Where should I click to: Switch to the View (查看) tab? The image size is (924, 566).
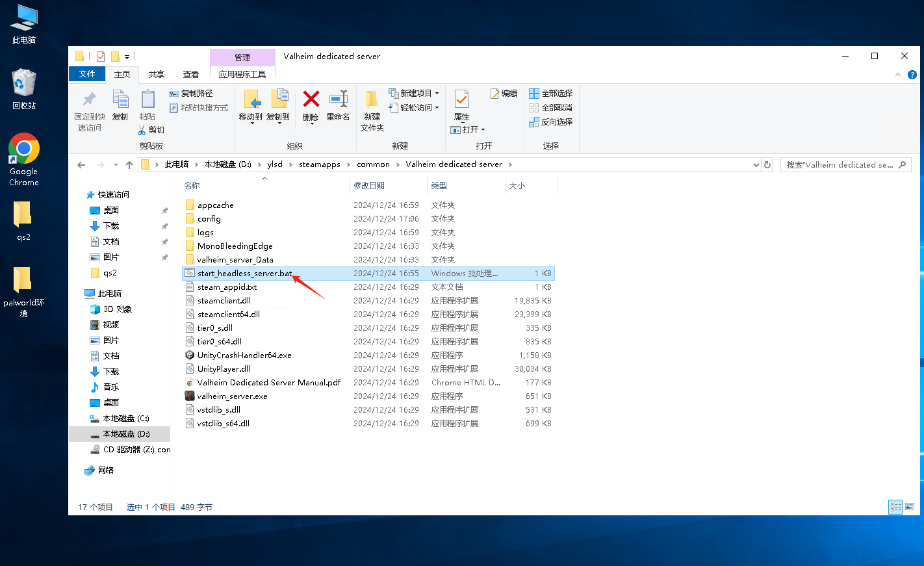coord(191,74)
